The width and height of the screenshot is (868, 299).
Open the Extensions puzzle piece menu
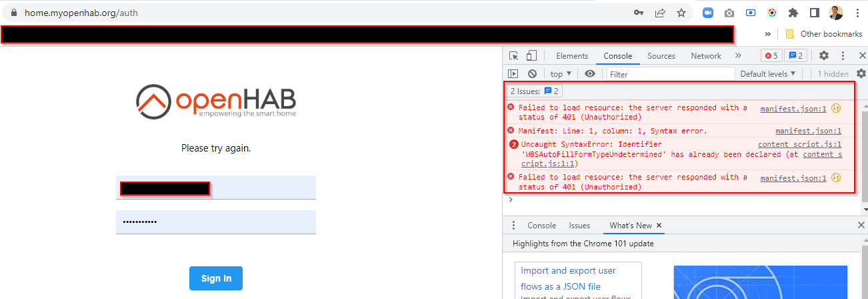click(x=793, y=13)
